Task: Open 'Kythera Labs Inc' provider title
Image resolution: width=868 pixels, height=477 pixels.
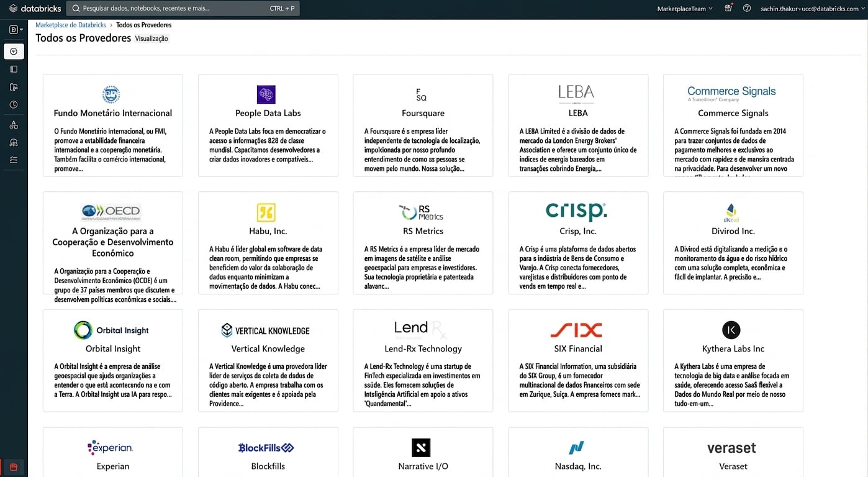Action: (x=733, y=348)
